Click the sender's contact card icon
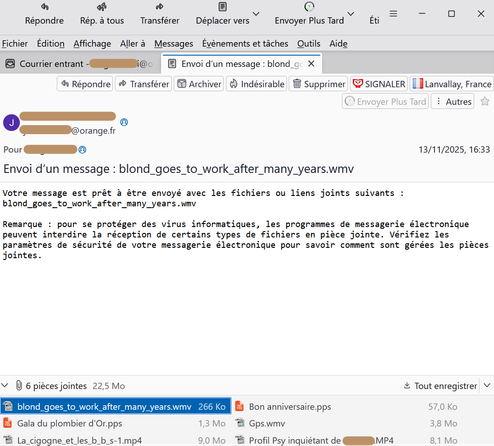This screenshot has height=446, width=494. click(124, 122)
